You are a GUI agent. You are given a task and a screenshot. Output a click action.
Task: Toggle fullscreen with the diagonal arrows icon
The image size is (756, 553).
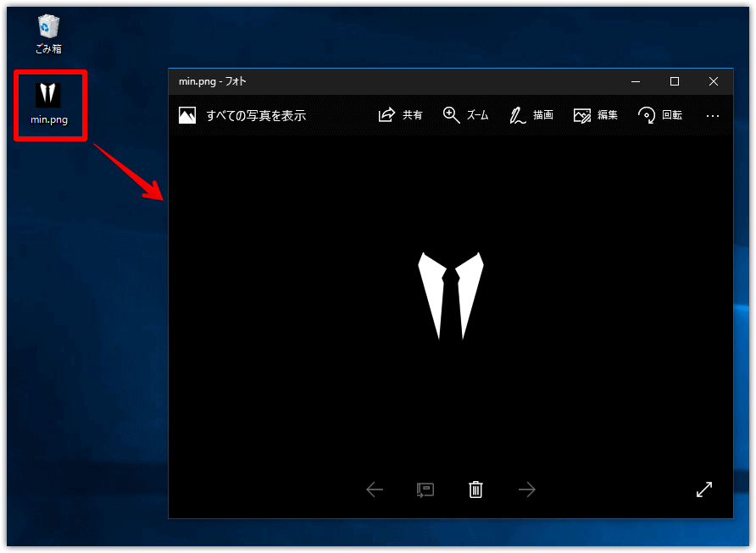click(703, 489)
